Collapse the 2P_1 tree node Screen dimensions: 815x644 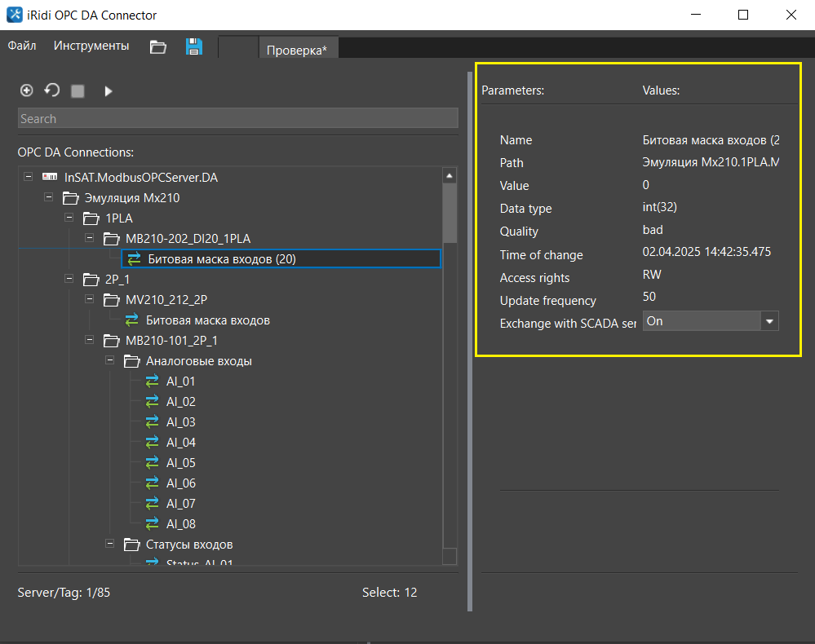[x=69, y=280]
